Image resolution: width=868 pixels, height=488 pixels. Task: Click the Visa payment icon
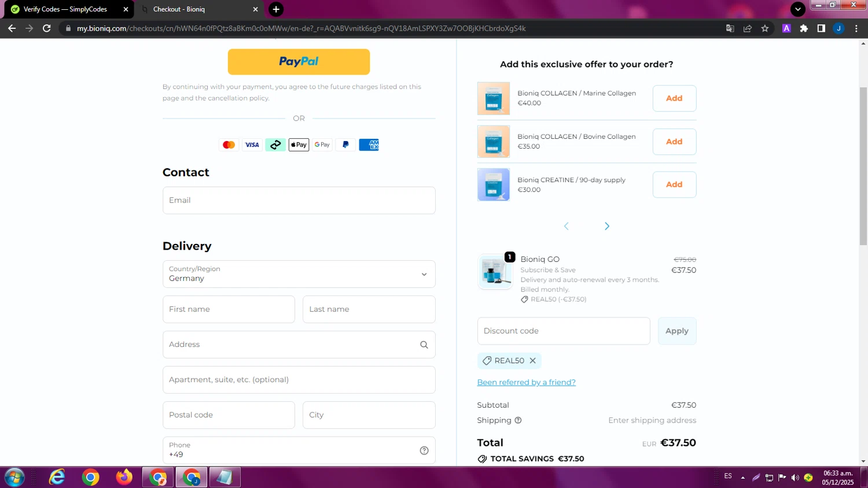click(x=252, y=145)
